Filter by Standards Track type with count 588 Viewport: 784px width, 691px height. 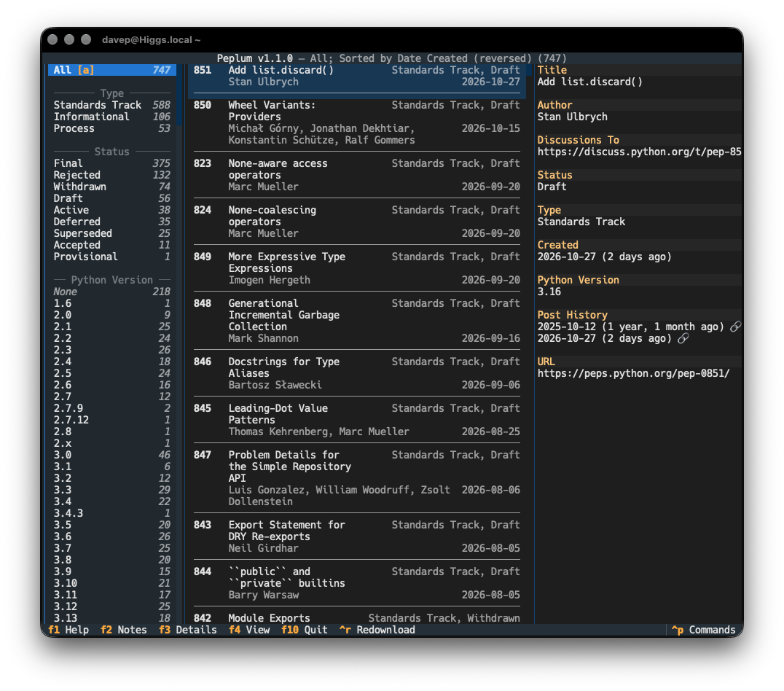(112, 105)
